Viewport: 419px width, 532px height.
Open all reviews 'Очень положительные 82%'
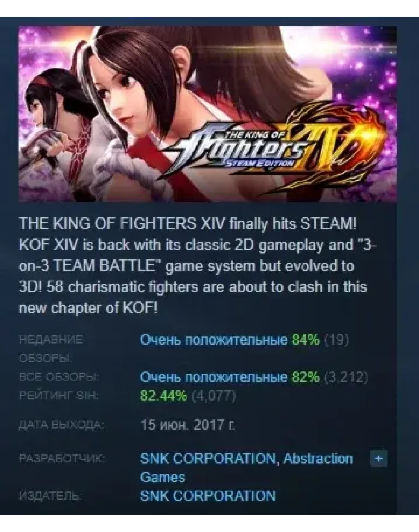coord(229,377)
